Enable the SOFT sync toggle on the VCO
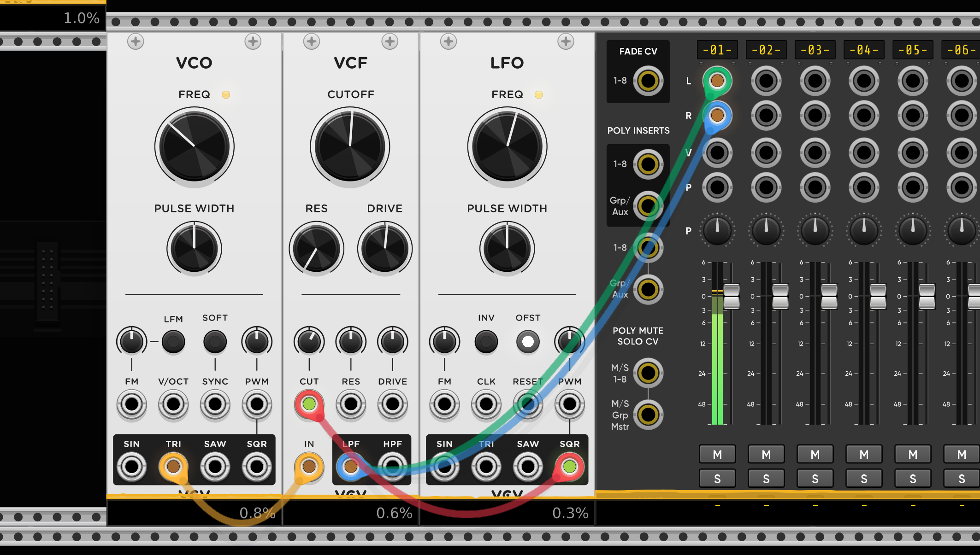The width and height of the screenshot is (980, 555). click(214, 342)
